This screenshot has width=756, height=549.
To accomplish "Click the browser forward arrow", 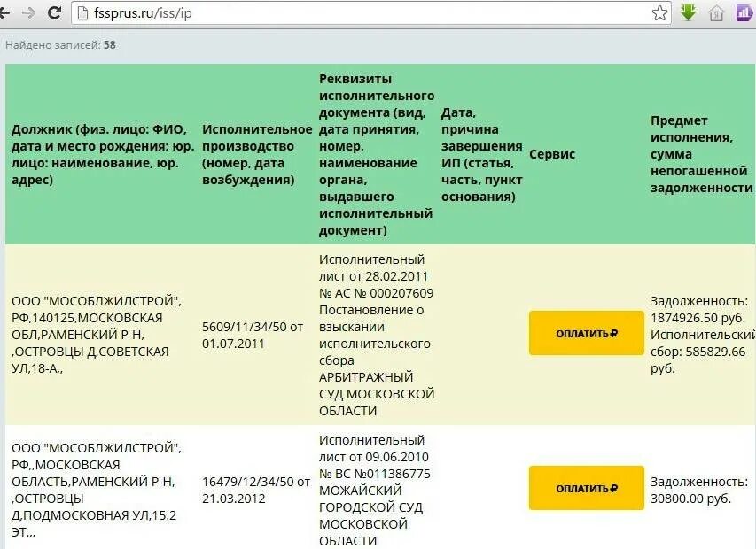I will (29, 12).
